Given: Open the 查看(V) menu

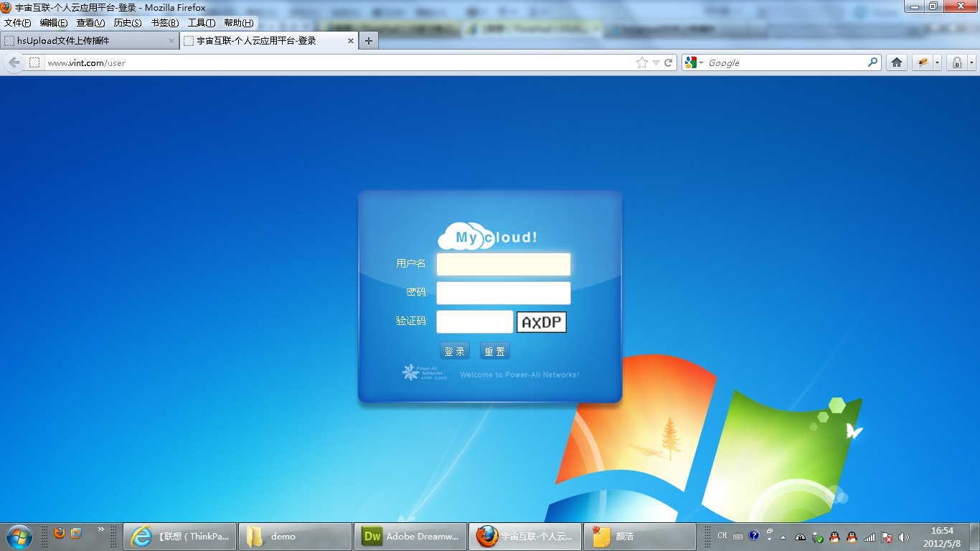Looking at the screenshot, I should click(x=90, y=23).
